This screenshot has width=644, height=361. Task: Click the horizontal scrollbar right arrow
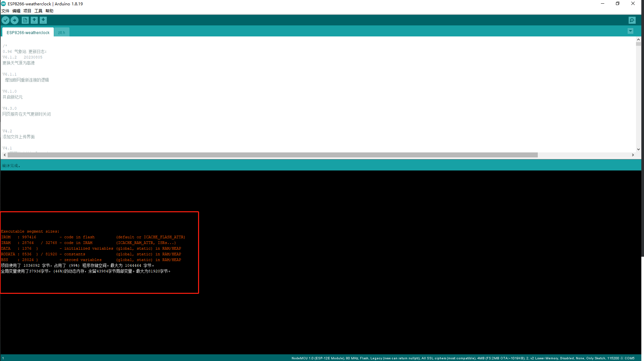coord(633,155)
